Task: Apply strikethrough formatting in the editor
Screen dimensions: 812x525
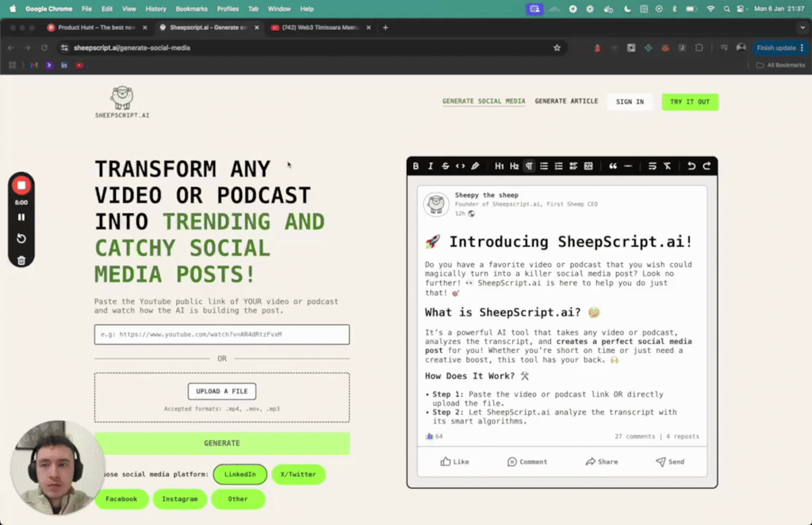Action: [446, 167]
